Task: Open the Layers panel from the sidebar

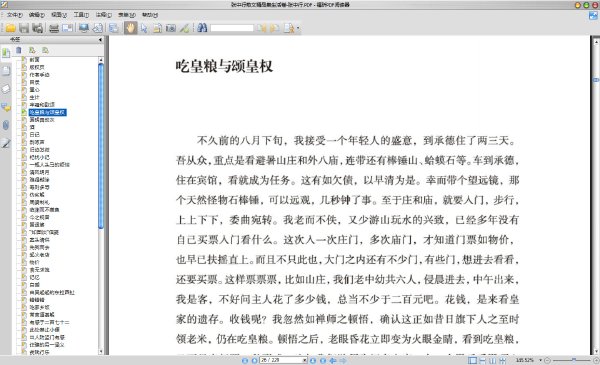Action: [x=6, y=89]
